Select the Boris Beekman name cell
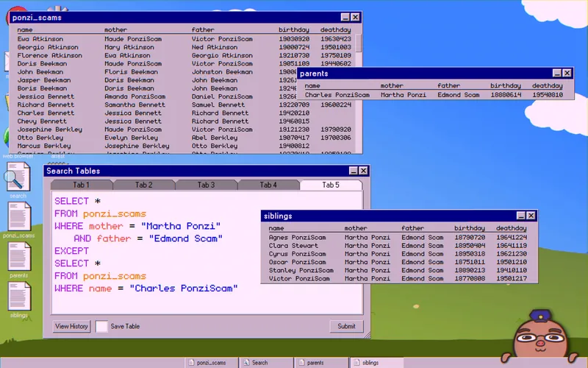Viewport: 588px width, 368px height. pos(42,88)
